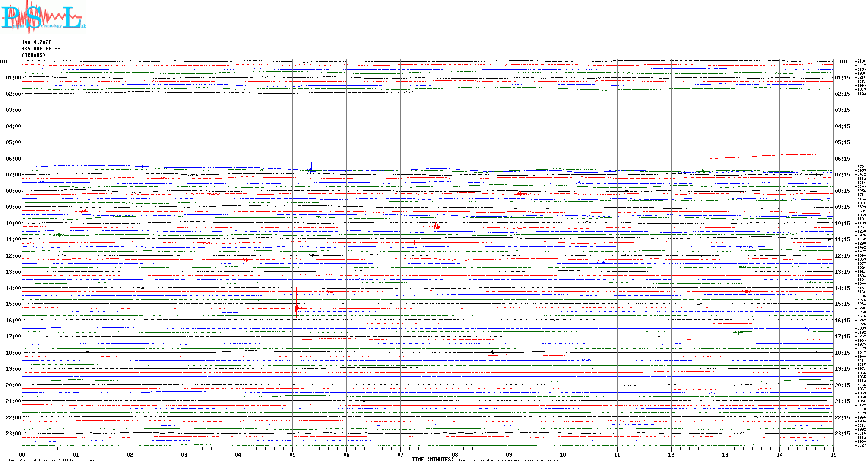The image size is (868, 466).
Task: Click the Traces clipped footer note
Action: pyautogui.click(x=512, y=460)
